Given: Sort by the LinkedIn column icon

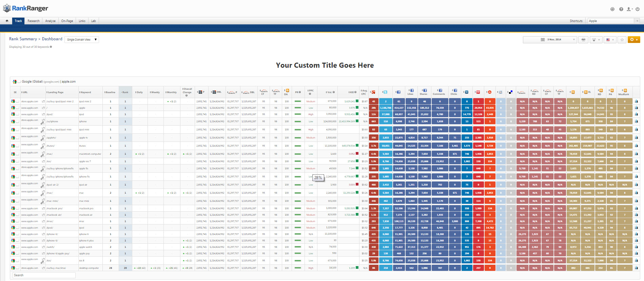Looking at the screenshot, I should click(466, 92).
